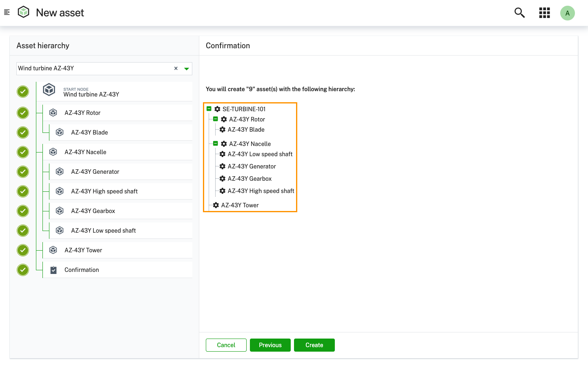Open the global search
The height and width of the screenshot is (368, 588).
[519, 13]
